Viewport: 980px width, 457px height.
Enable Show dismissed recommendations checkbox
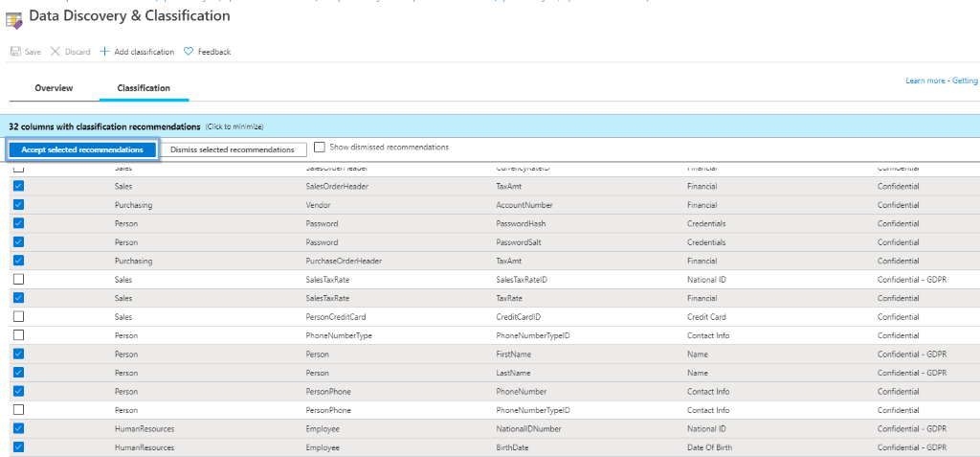point(320,148)
